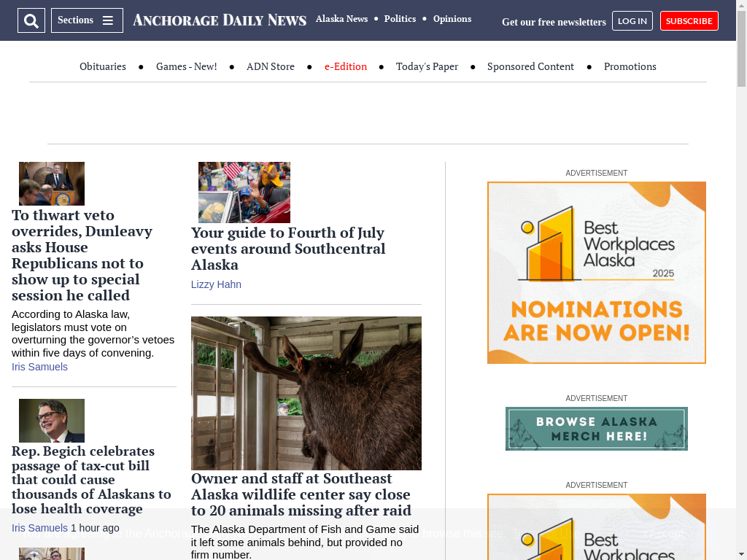Visit the ADN Store
The image size is (747, 560).
coord(271,66)
